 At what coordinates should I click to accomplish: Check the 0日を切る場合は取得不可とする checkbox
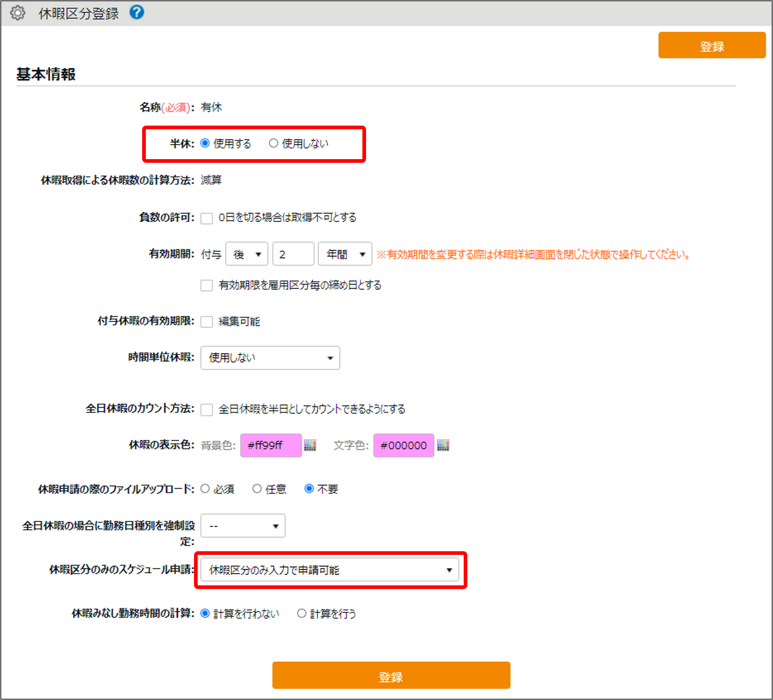click(206, 218)
